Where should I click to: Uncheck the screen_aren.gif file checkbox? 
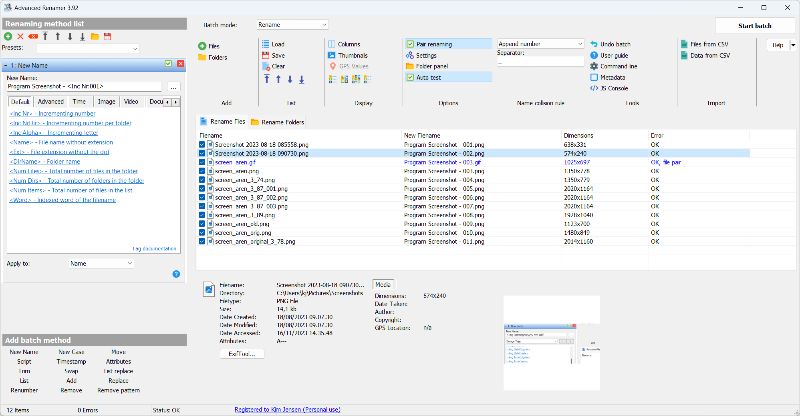tap(202, 162)
